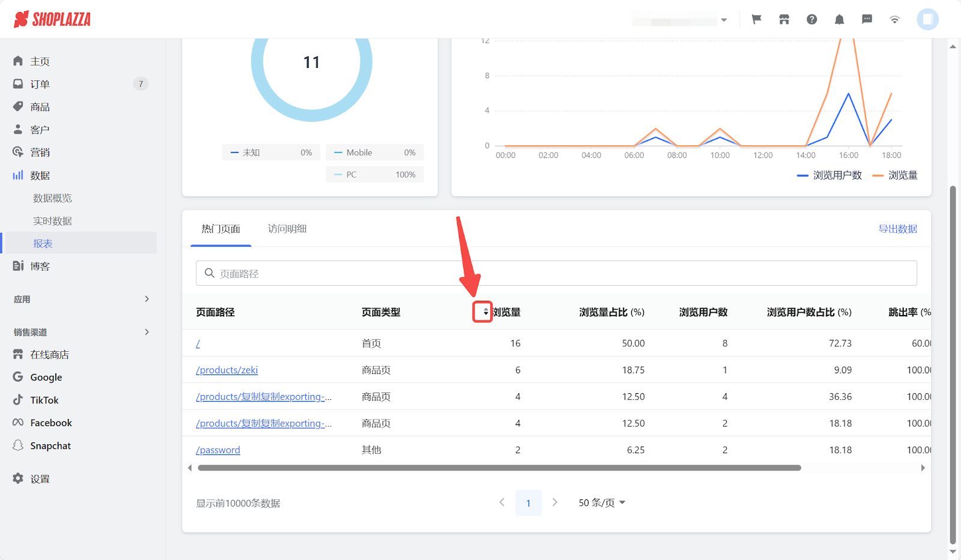Open the notifications bell

point(840,19)
